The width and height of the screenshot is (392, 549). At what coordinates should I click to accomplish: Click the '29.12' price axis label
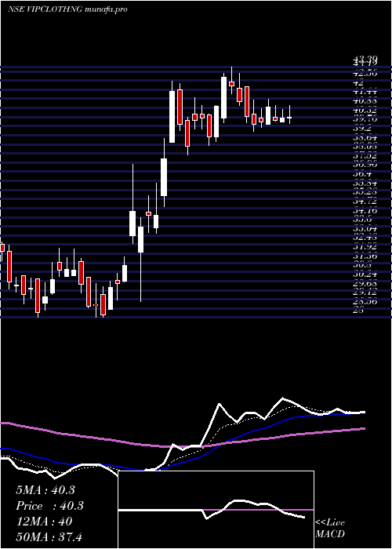pyautogui.click(x=365, y=293)
